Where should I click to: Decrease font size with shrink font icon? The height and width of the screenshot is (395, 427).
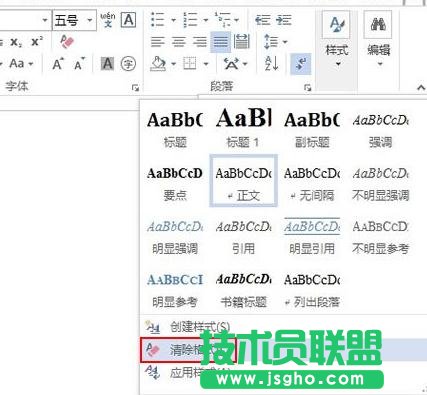[x=79, y=64]
